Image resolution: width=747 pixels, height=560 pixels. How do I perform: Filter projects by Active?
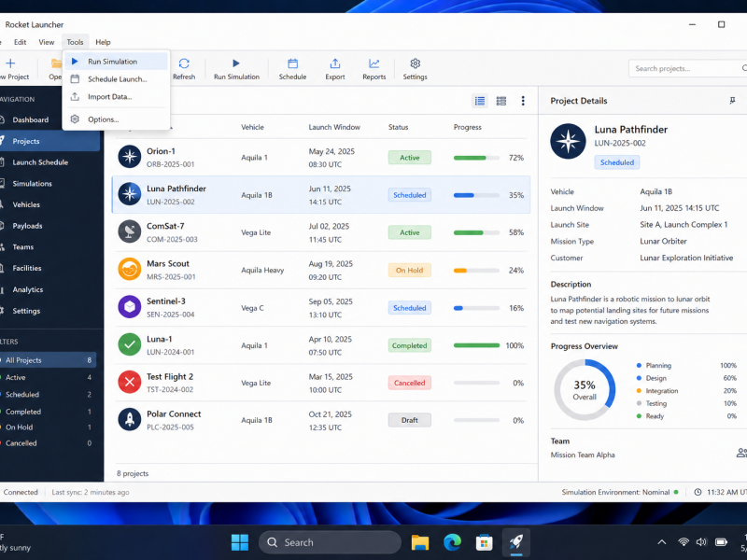point(48,377)
